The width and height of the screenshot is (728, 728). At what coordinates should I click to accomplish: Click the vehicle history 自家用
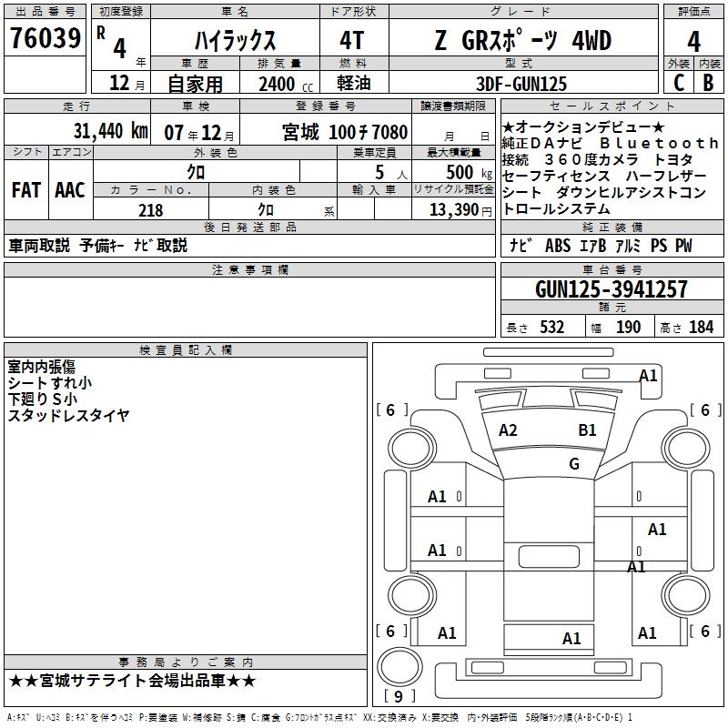tap(195, 84)
